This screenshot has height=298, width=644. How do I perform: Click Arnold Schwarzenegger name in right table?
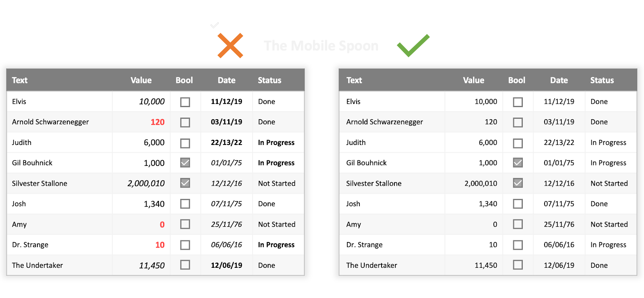pyautogui.click(x=384, y=122)
